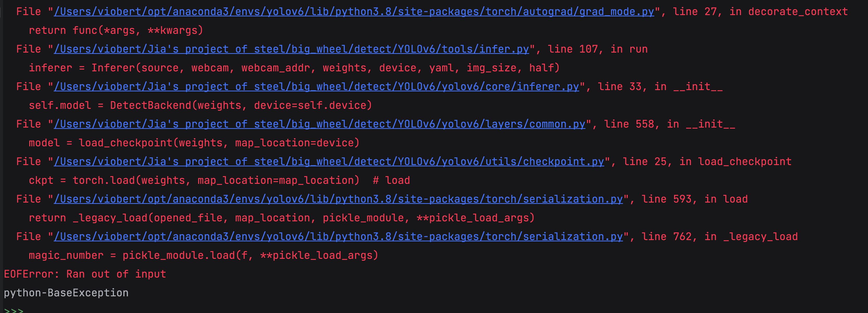
Task: Click the 'inferer = Inferer(source...' code line
Action: point(294,68)
